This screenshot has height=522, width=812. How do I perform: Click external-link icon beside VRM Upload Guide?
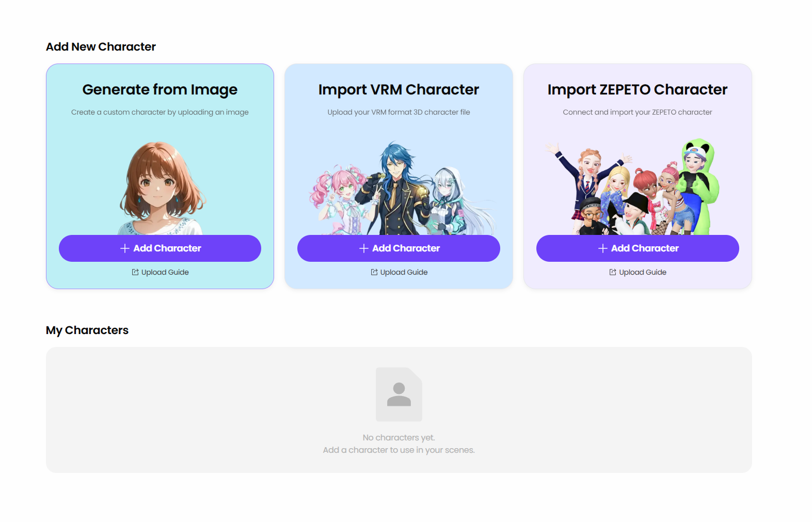[x=374, y=272]
